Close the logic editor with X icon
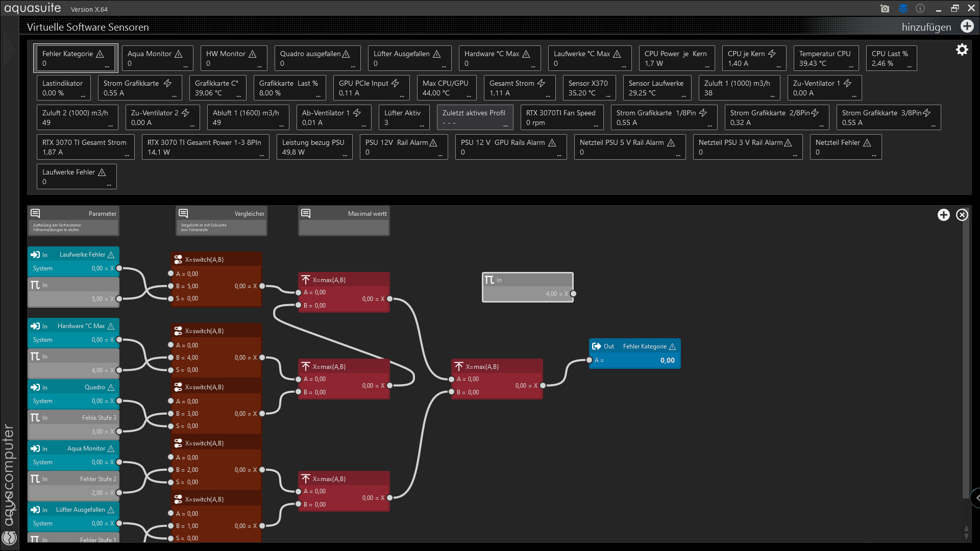Screen dimensions: 980x551 coord(962,215)
